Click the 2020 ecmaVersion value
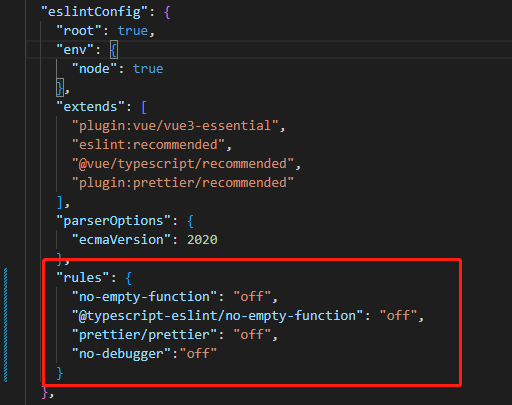512x405 pixels. click(202, 240)
